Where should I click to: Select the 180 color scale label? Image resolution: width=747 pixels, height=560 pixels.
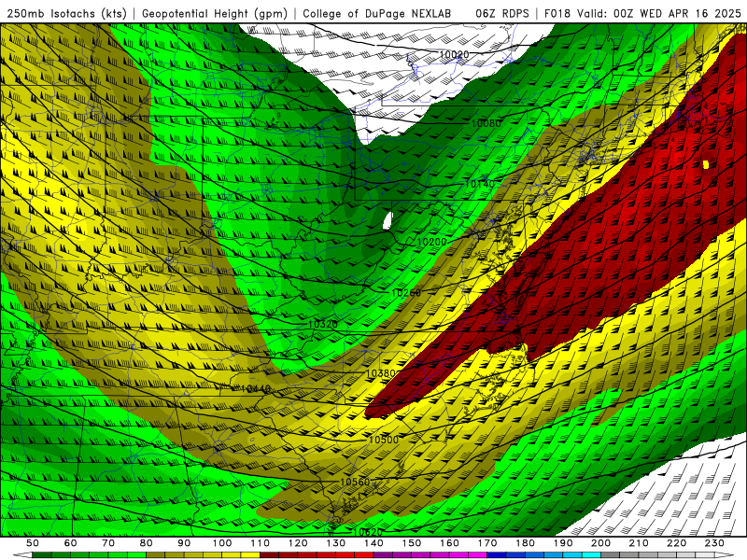click(x=525, y=543)
